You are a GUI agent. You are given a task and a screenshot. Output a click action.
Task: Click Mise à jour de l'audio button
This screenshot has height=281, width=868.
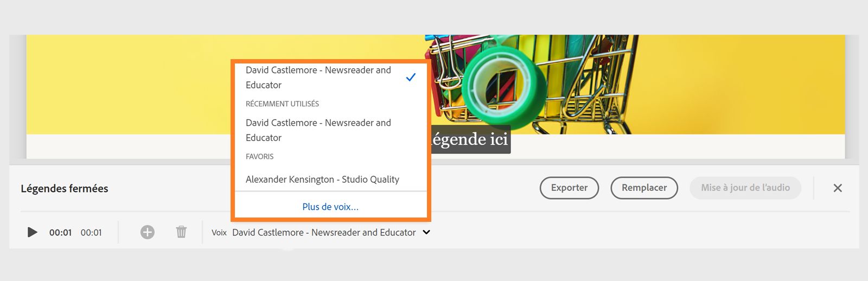[745, 188]
